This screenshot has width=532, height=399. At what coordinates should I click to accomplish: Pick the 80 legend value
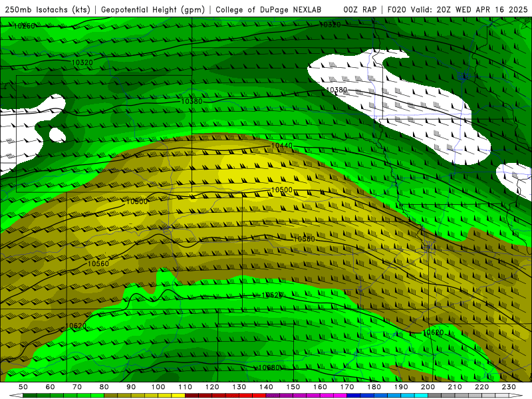[x=104, y=387]
